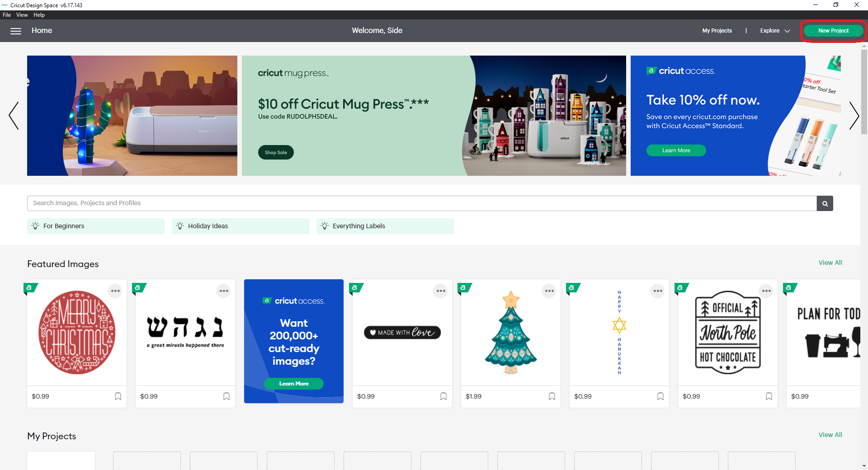The width and height of the screenshot is (868, 470).
Task: Select the Everything Labels suggestion
Action: [385, 226]
